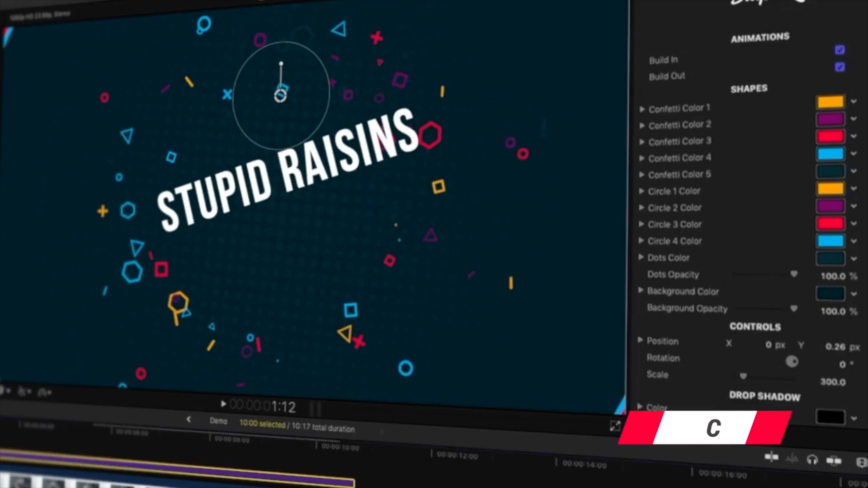Click the Circle 4 Color blue swatch
This screenshot has width=868, height=488.
[830, 241]
